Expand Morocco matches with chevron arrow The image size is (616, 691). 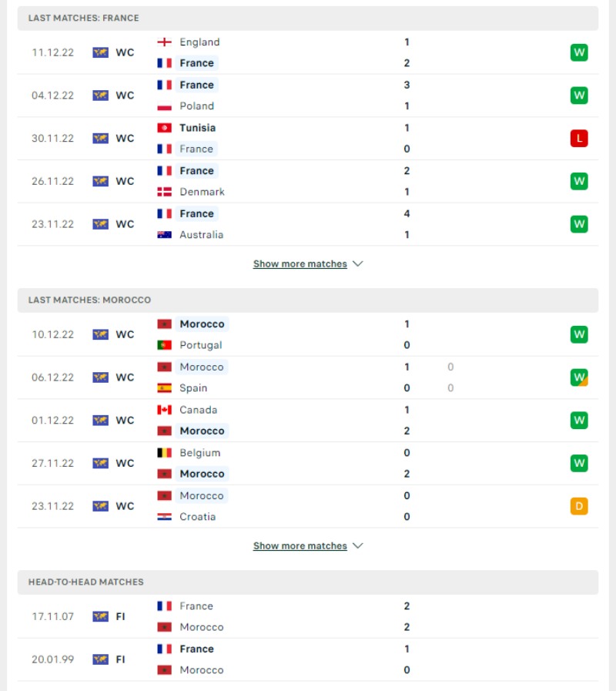click(358, 545)
